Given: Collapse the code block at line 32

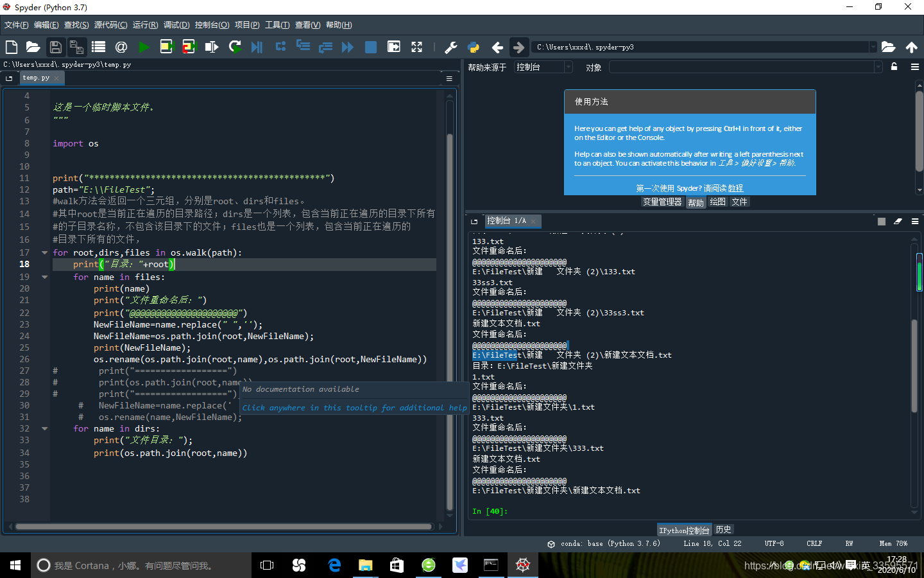Looking at the screenshot, I should point(44,428).
